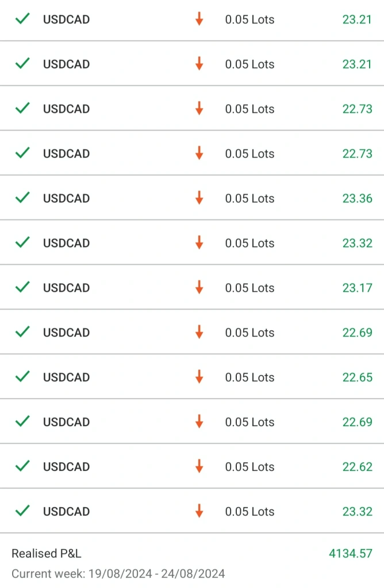The width and height of the screenshot is (384, 588).
Task: Click the red sell arrow on the 23.36 trade
Action: click(199, 198)
